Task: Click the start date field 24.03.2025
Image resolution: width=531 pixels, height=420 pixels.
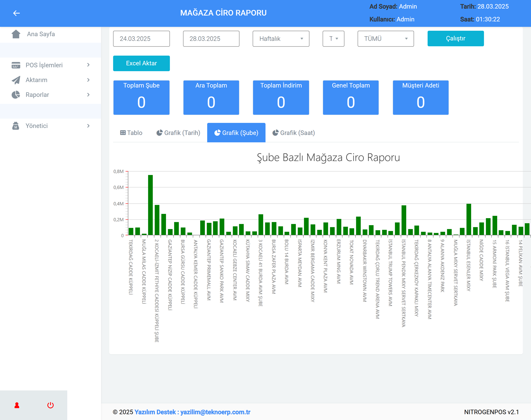Action: (x=141, y=39)
